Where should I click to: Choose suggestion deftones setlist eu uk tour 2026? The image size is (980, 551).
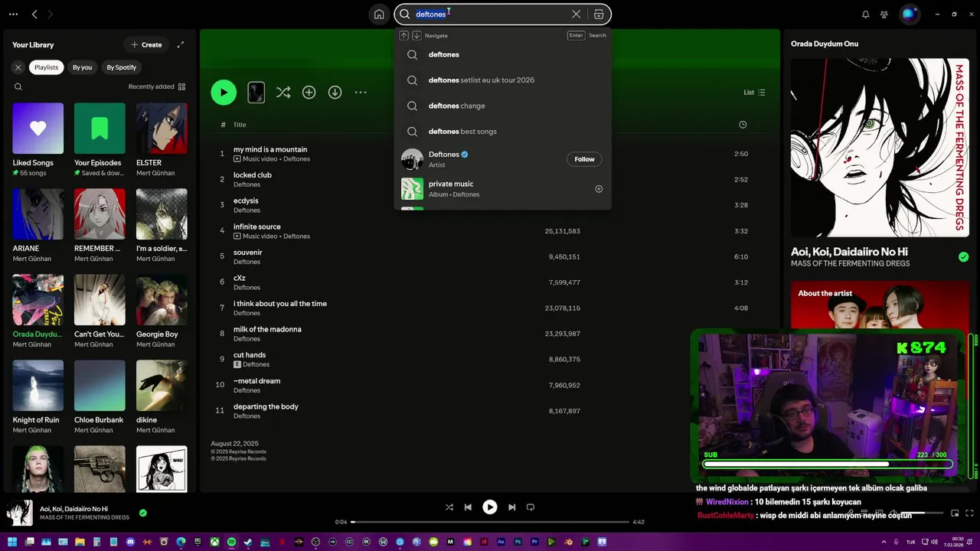(x=503, y=80)
